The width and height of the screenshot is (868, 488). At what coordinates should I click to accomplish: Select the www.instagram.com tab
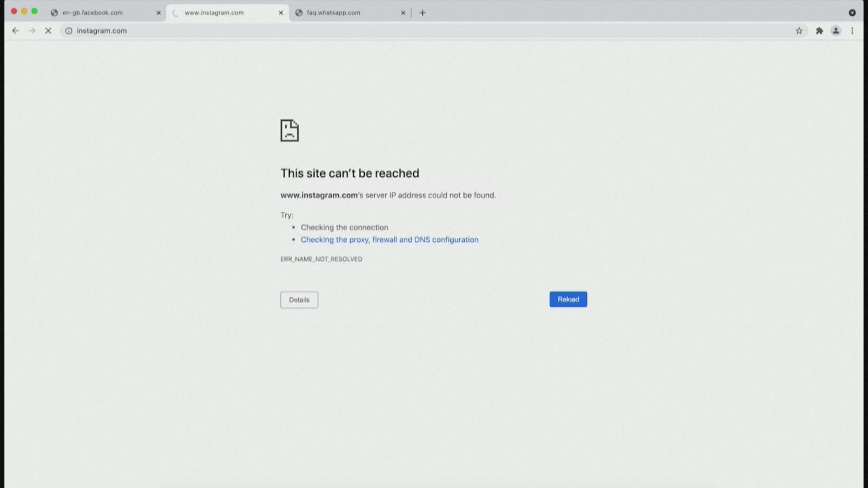click(x=214, y=13)
